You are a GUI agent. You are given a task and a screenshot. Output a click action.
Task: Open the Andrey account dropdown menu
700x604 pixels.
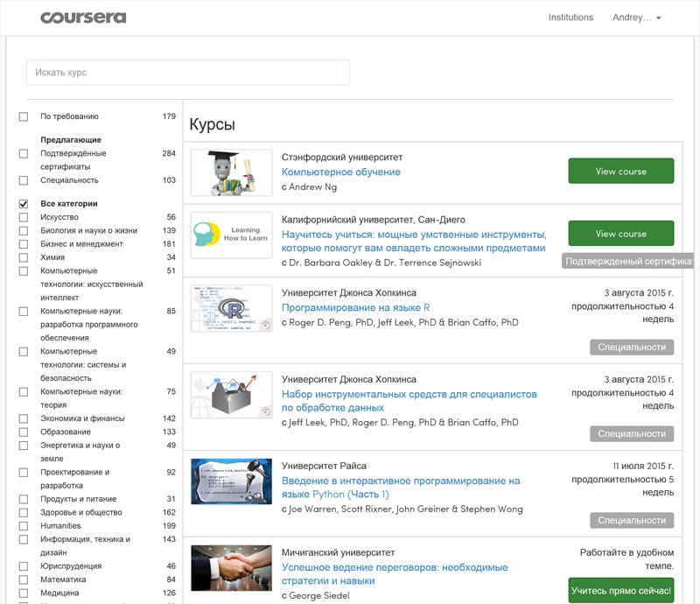click(x=637, y=18)
